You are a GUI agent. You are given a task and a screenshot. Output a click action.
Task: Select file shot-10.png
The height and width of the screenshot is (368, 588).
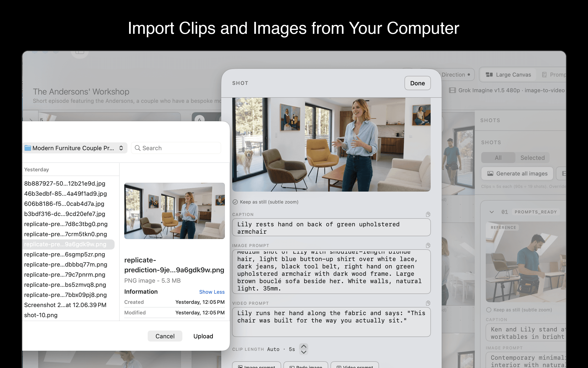tap(41, 315)
